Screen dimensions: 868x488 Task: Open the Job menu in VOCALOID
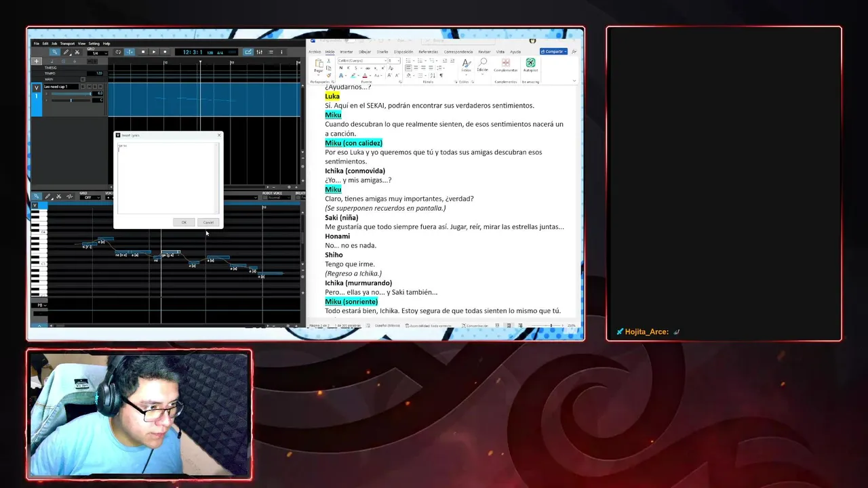[x=54, y=43]
